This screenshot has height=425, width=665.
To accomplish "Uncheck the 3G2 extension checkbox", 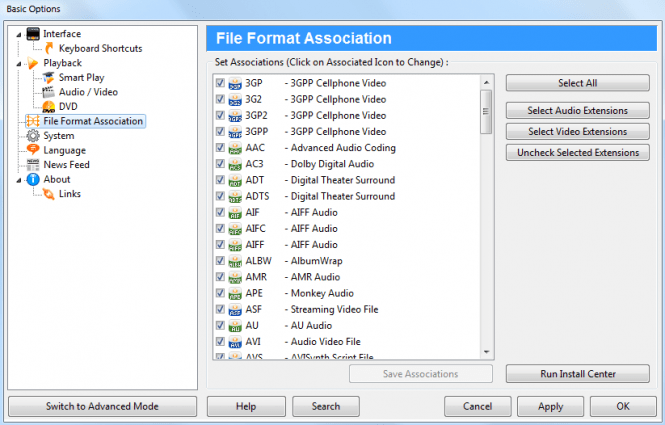I will [x=220, y=99].
